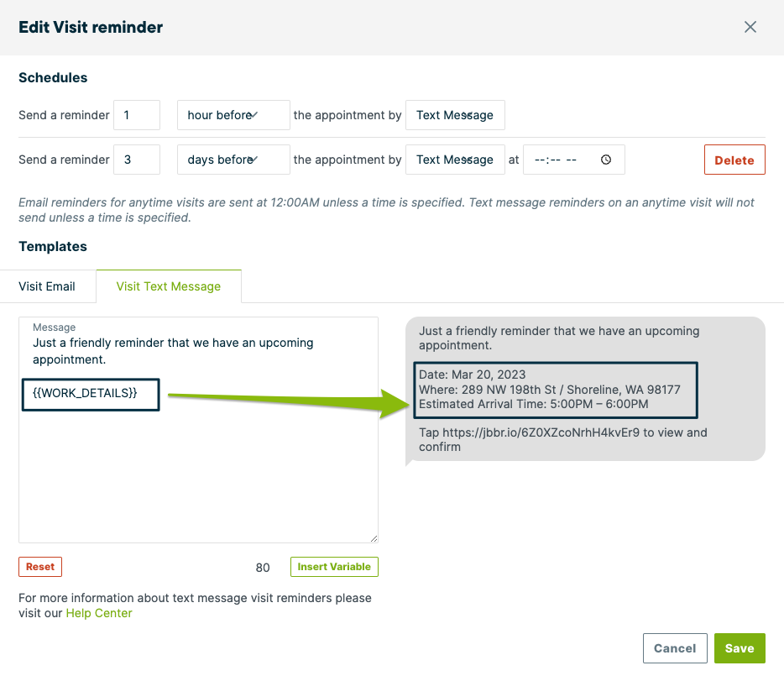Save the visit reminder settings
The image size is (784, 676).
tap(739, 647)
